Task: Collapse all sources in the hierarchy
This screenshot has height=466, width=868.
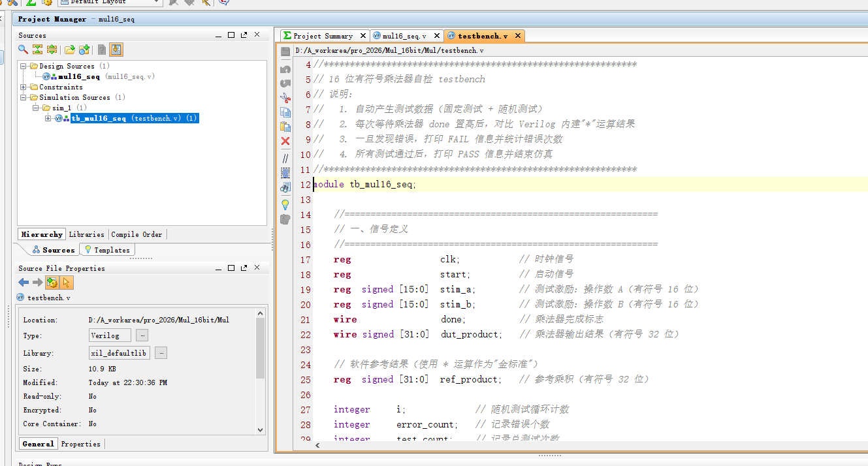Action: (x=37, y=50)
